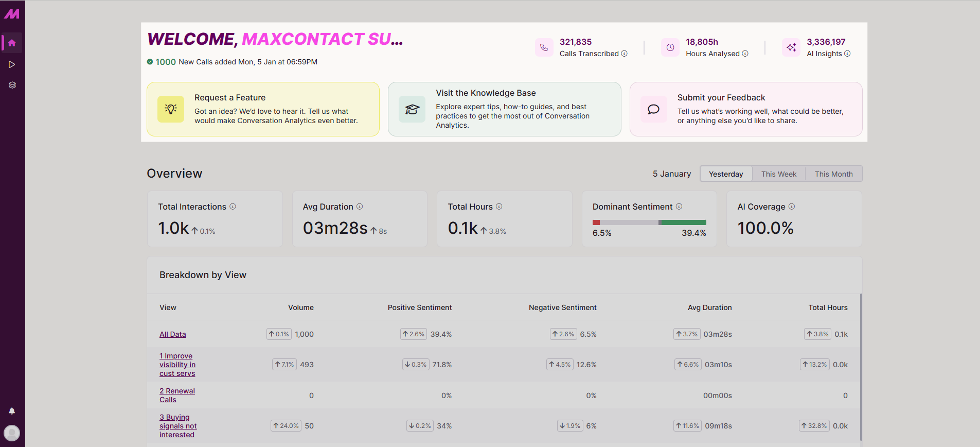Image resolution: width=980 pixels, height=447 pixels.
Task: Click the MaxContact logo in the sidebar
Action: (12, 14)
